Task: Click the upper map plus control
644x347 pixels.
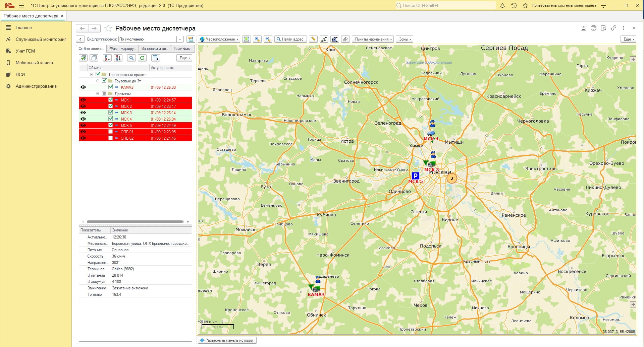Action: (633, 59)
